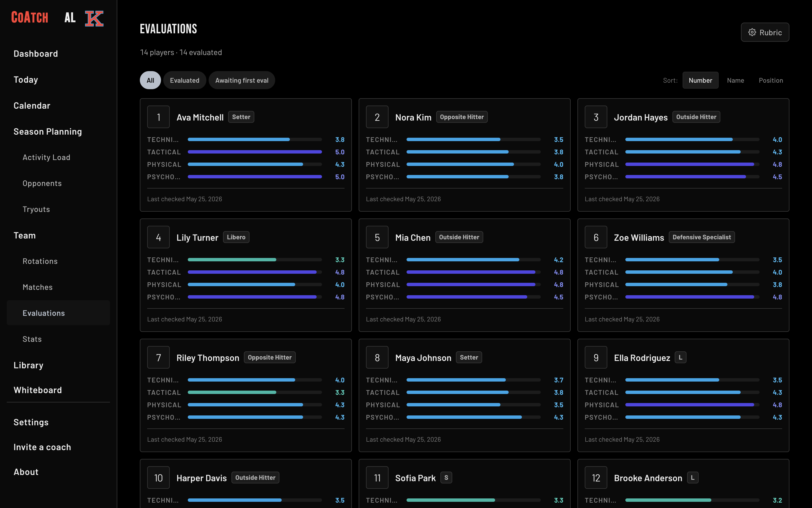Click Ava Mitchell's Tactical score bar
Image resolution: width=812 pixels, height=508 pixels.
255,152
